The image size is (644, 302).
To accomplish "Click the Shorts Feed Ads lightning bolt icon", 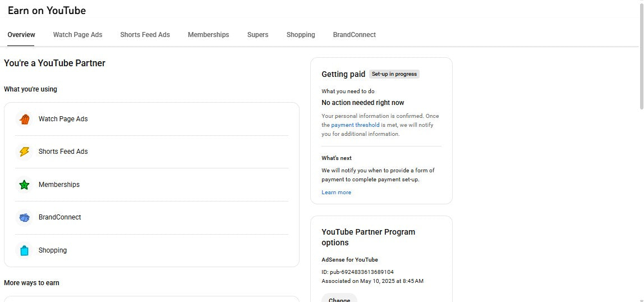I will pos(24,152).
